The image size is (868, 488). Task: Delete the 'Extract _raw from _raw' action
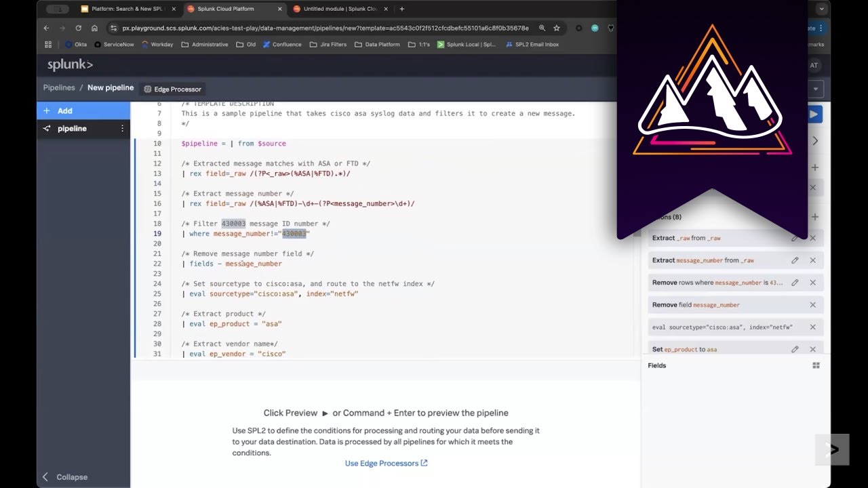point(812,238)
